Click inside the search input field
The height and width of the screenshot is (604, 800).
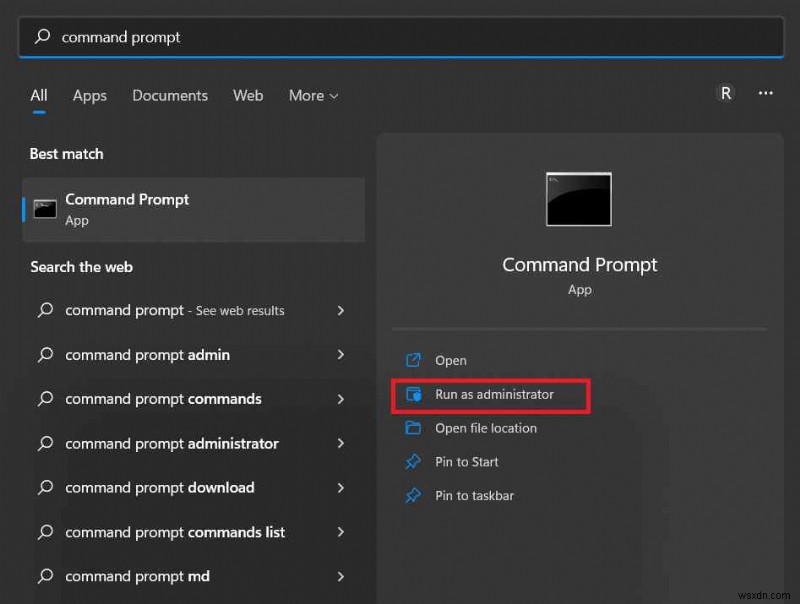(300, 37)
